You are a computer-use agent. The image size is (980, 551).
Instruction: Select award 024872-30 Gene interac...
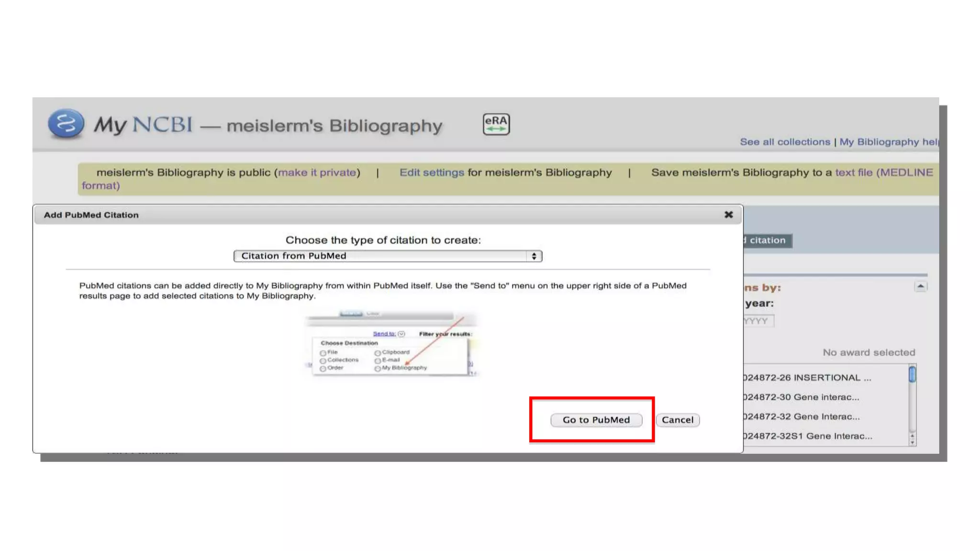point(802,397)
